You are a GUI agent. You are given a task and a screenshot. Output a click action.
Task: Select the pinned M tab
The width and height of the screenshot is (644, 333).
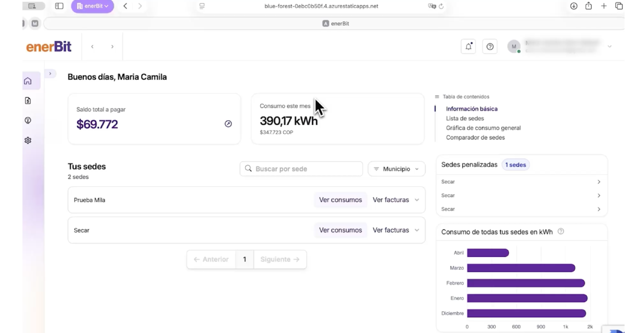tap(35, 23)
